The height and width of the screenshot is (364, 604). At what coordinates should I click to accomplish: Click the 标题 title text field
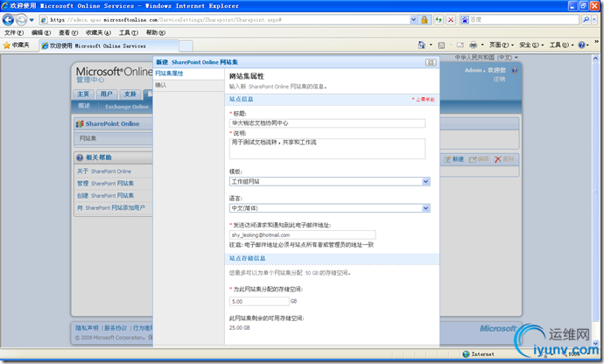click(327, 123)
